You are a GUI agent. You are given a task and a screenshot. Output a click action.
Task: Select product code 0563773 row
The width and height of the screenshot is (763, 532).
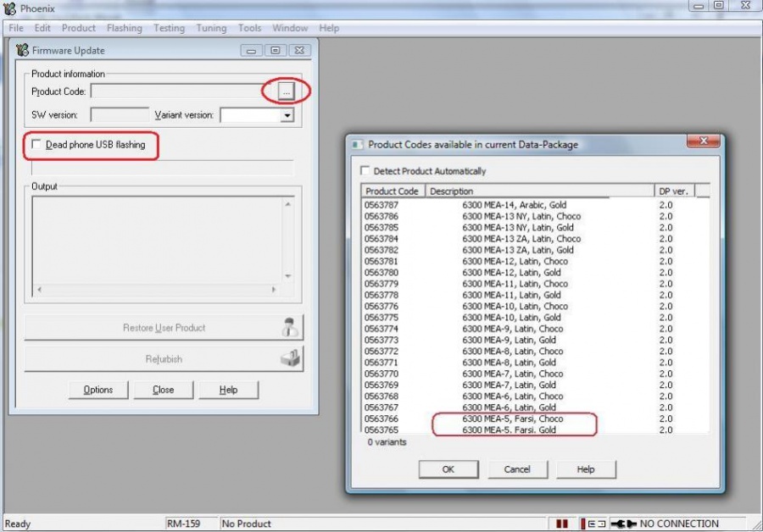coord(535,340)
